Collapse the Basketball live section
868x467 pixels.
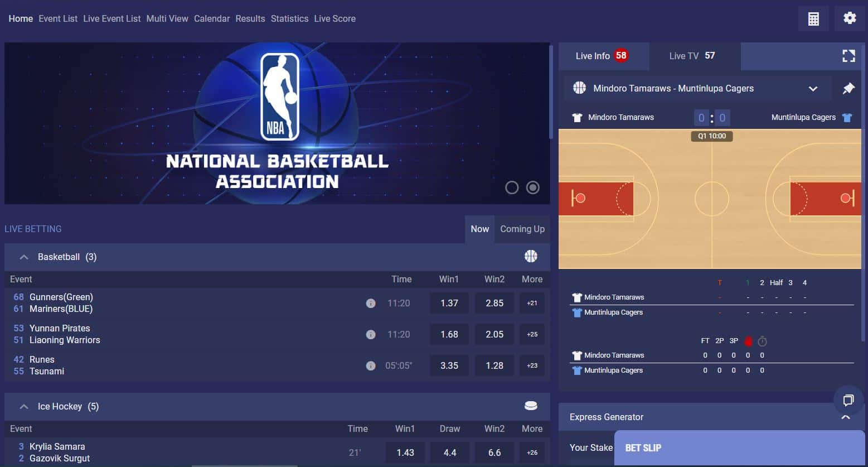[x=23, y=257]
